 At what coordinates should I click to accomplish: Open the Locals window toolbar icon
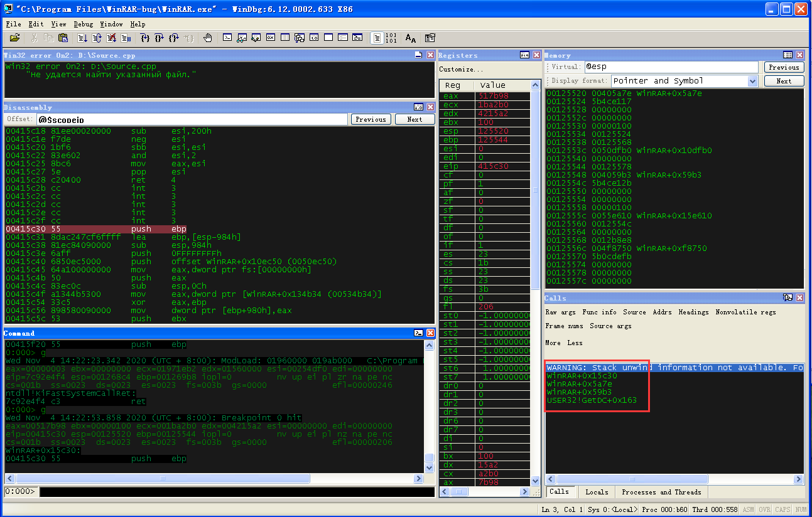point(256,38)
